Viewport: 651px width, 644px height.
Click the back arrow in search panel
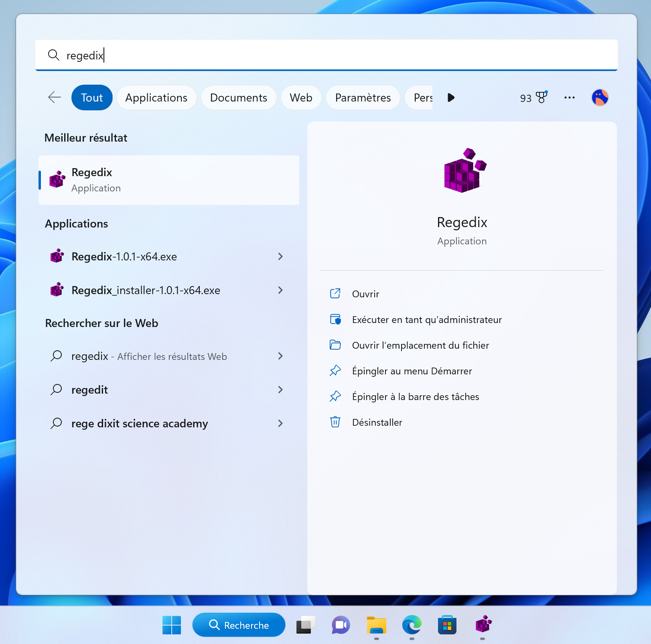pos(55,98)
